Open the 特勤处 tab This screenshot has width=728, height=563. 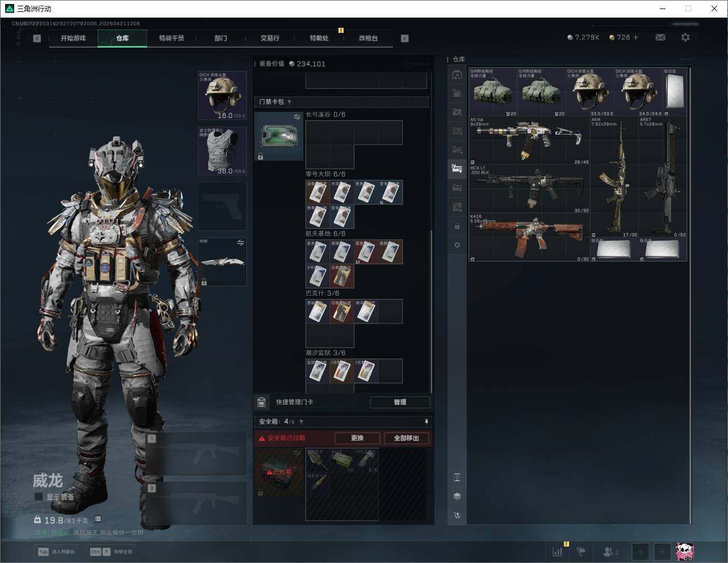point(319,38)
